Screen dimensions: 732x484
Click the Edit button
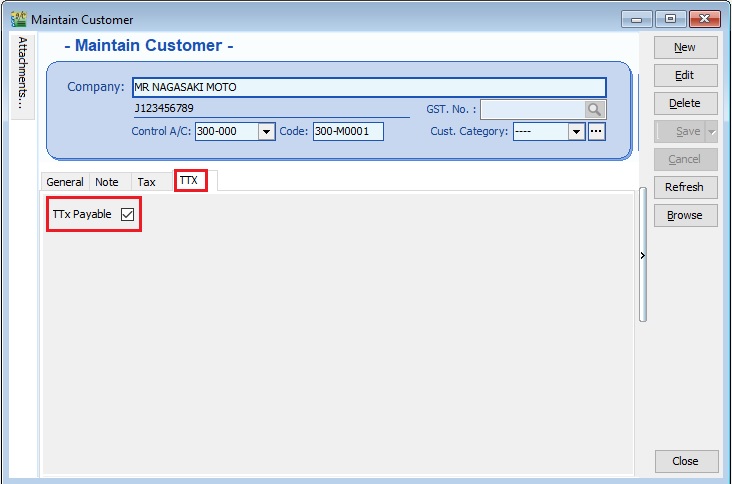pos(685,76)
